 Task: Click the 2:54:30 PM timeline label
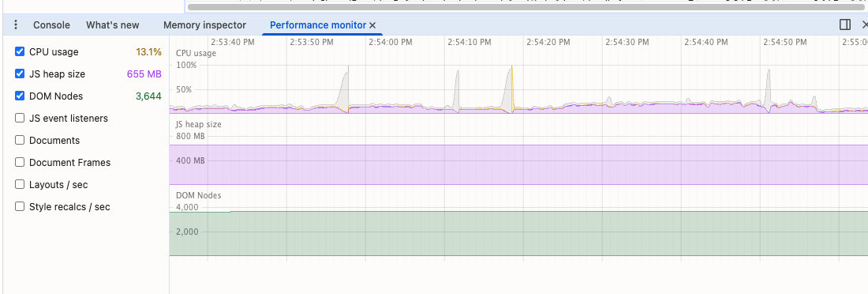tap(627, 42)
